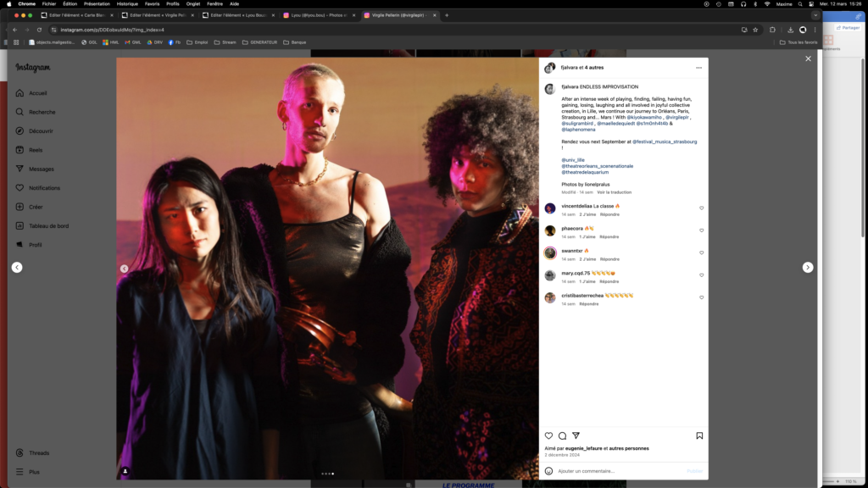Toggle the bookmark save icon on post

coord(699,435)
